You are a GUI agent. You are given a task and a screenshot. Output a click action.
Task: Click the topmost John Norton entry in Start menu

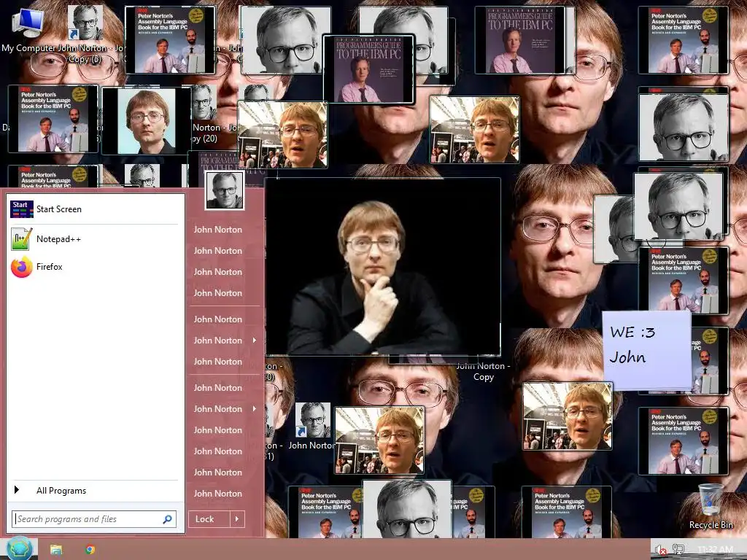pos(217,230)
